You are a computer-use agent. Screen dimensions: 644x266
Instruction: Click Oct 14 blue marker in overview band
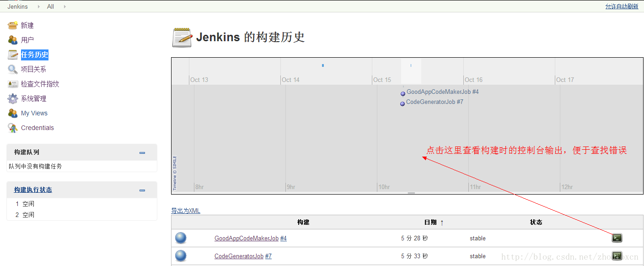pyautogui.click(x=323, y=65)
